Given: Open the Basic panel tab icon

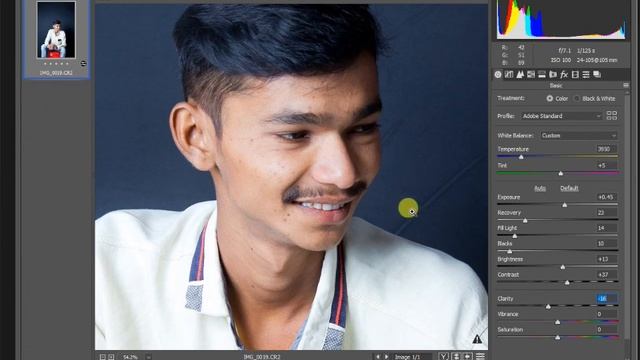Looking at the screenshot, I should [498, 74].
